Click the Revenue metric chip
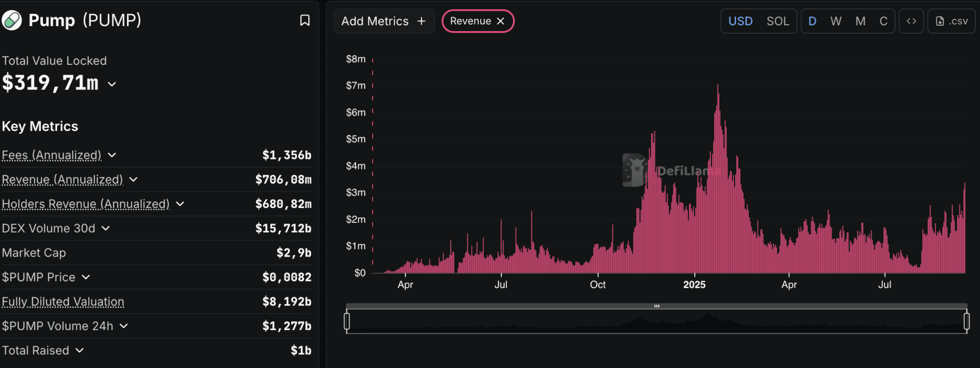The image size is (980, 368). (x=478, y=21)
